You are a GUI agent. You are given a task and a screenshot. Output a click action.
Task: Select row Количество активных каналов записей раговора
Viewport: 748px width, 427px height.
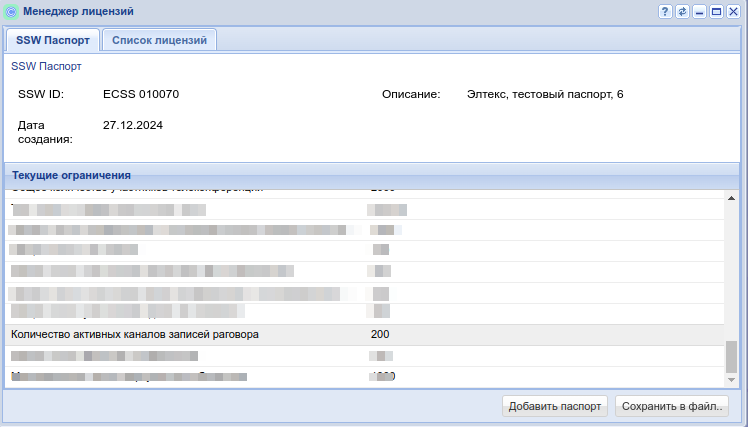pos(365,335)
